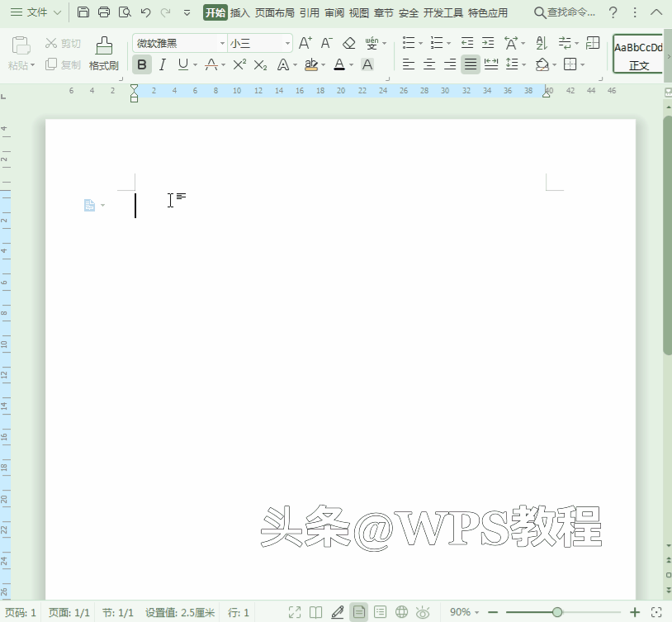This screenshot has width=672, height=622.
Task: Increase font size with A+ icon
Action: coord(305,43)
